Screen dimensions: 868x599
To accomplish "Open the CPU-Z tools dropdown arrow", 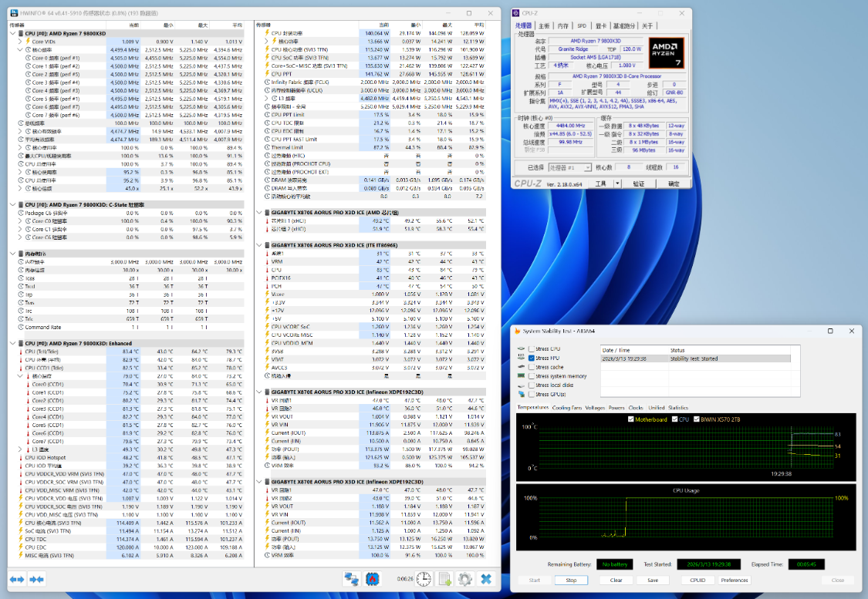I will click(x=618, y=183).
